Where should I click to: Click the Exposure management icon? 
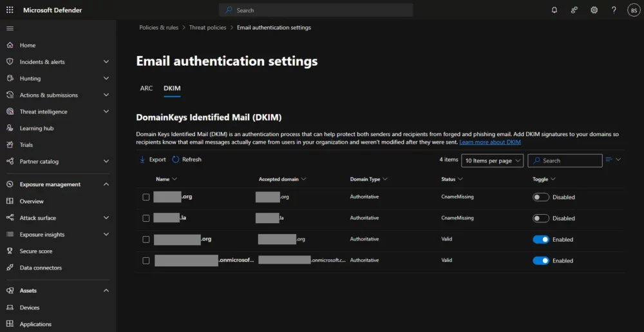click(x=10, y=184)
